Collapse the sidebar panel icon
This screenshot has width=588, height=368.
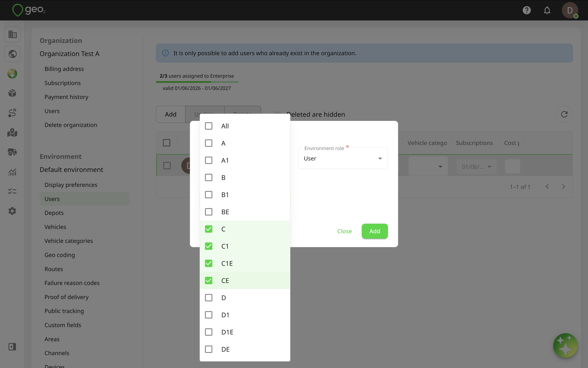tap(12, 347)
